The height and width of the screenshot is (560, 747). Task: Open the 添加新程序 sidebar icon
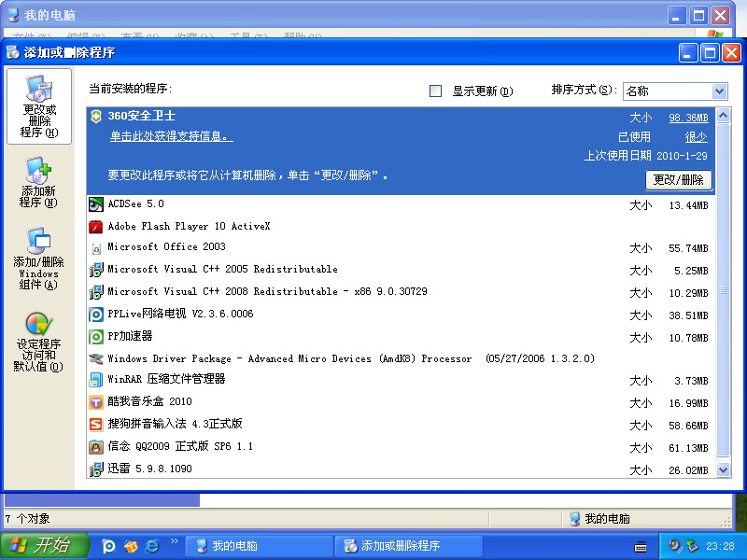coord(39,182)
